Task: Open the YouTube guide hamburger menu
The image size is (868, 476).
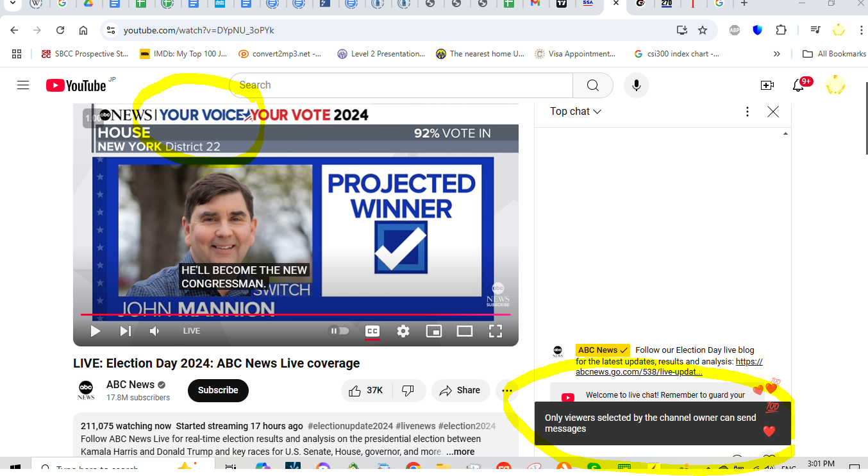Action: point(23,85)
